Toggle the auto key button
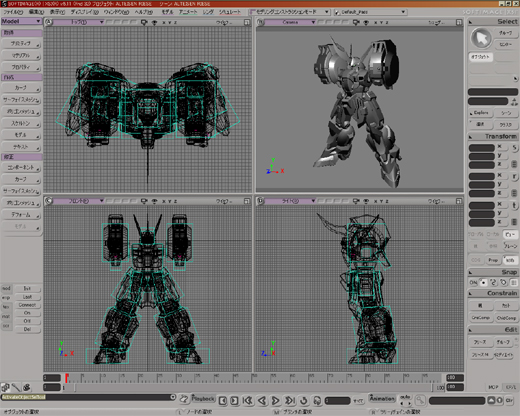 [405, 397]
